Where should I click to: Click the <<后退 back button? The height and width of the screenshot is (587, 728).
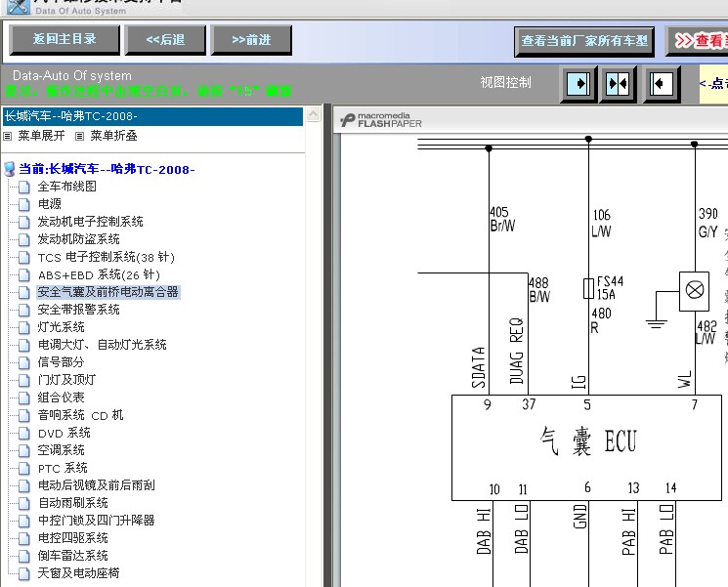(x=165, y=40)
